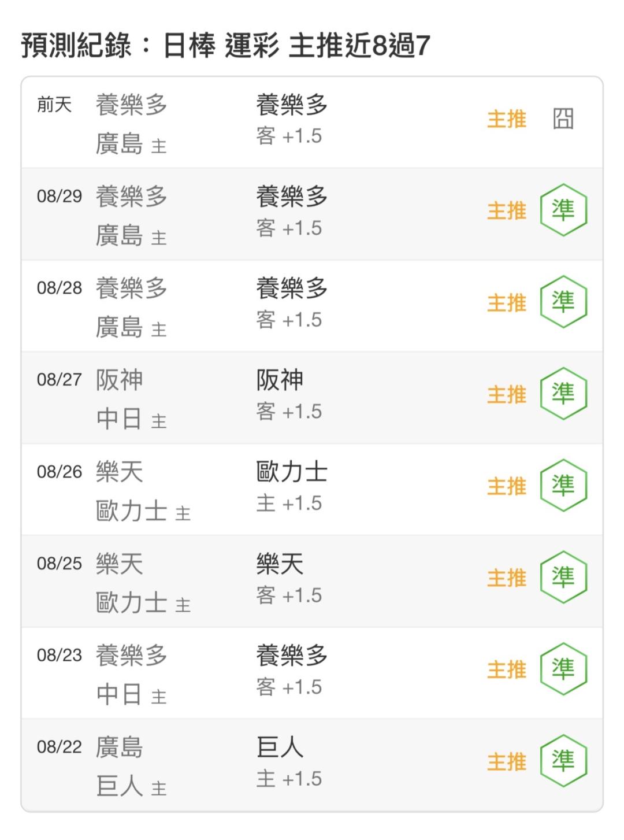Select the 前天 date label
The width and height of the screenshot is (624, 840).
54,105
